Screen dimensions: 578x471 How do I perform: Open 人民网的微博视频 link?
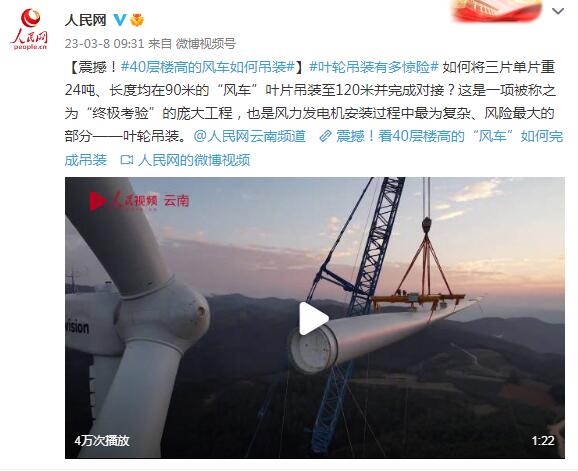(x=194, y=160)
